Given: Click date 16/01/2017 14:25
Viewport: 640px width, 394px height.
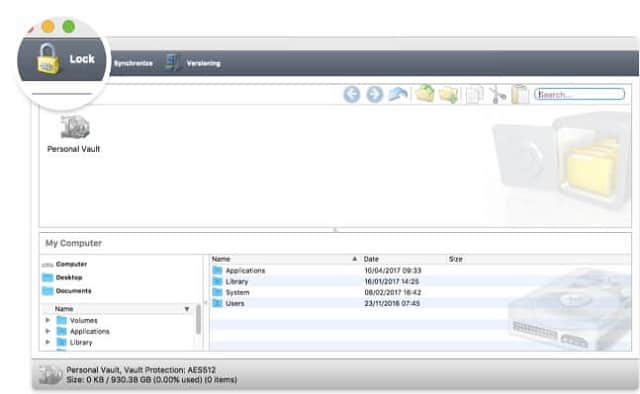Looking at the screenshot, I should pyautogui.click(x=392, y=281).
